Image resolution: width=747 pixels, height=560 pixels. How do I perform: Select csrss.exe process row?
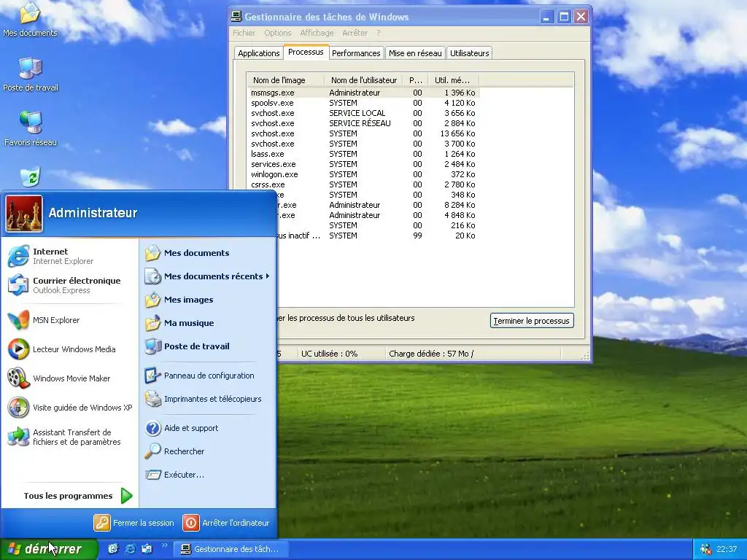pos(365,184)
